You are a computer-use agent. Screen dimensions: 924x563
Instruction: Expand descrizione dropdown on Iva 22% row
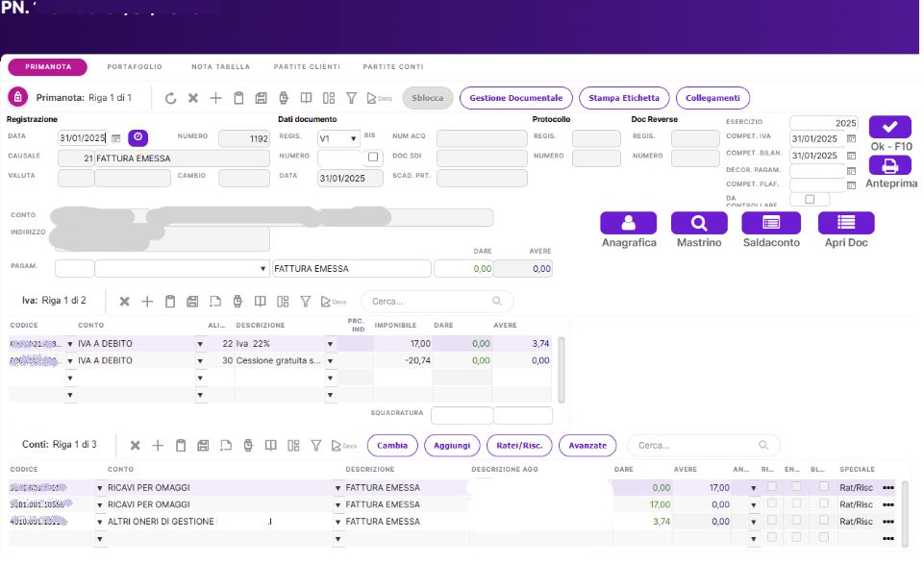(x=330, y=344)
